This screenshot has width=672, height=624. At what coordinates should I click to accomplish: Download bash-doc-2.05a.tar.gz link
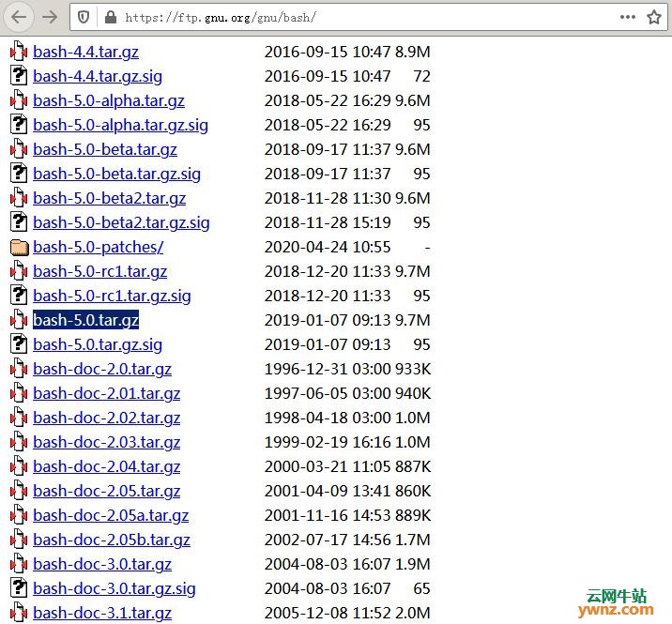(111, 516)
